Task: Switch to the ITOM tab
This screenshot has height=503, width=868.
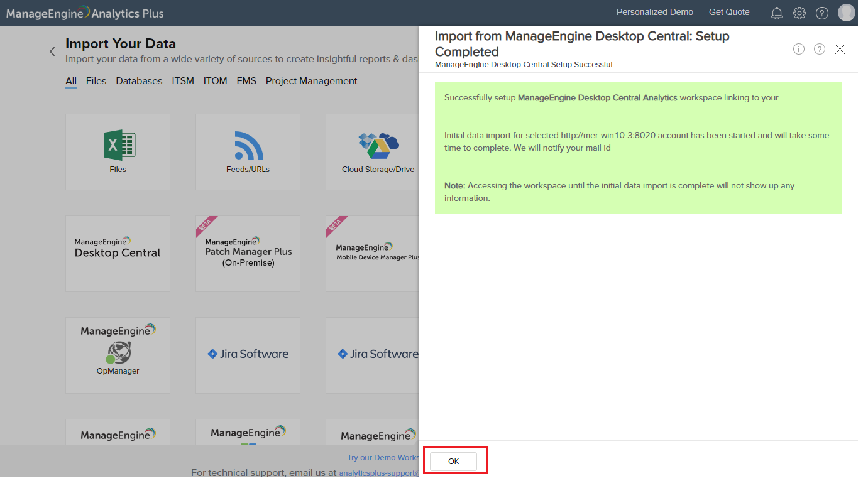Action: [x=216, y=81]
